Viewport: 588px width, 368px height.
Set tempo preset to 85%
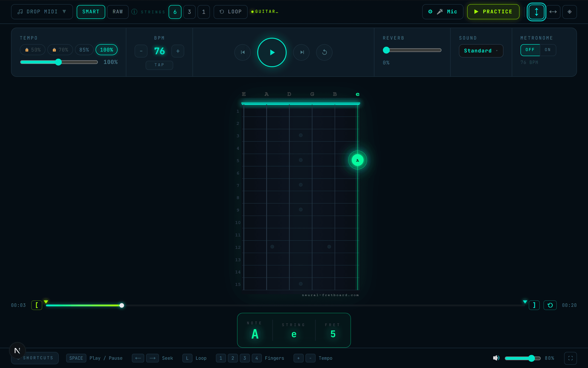tap(84, 50)
